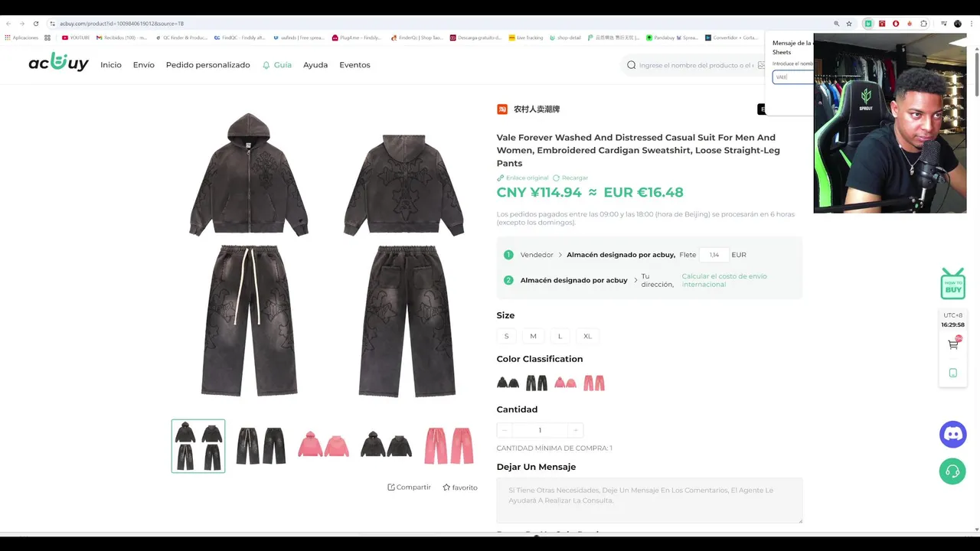Select the pink pants color swatch
Screen dimensions: 980x551
click(x=594, y=383)
